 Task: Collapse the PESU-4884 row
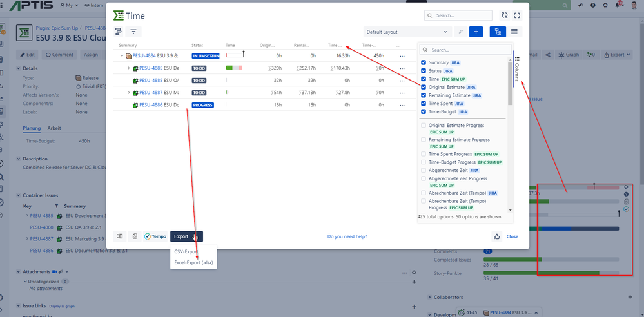coord(122,56)
